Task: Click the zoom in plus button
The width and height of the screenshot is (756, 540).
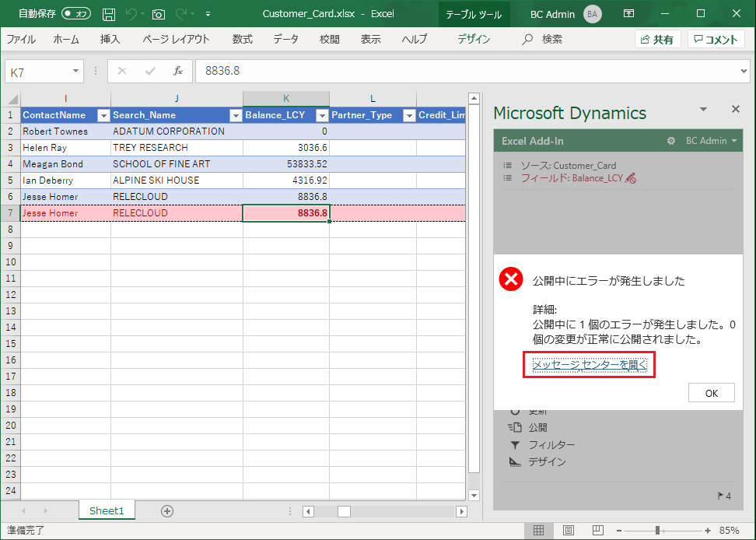Action: [x=707, y=531]
